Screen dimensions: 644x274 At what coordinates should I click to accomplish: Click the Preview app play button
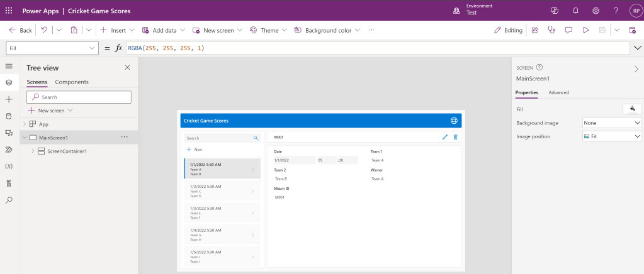585,30
